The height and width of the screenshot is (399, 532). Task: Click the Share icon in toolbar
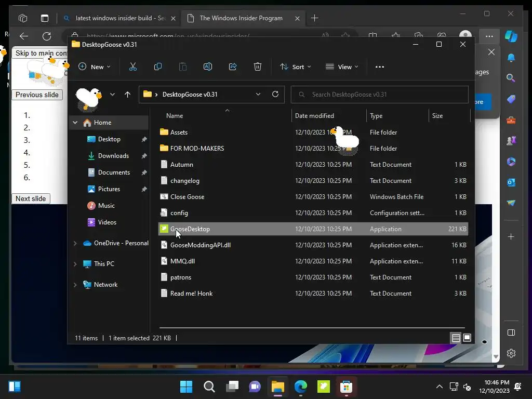click(233, 67)
